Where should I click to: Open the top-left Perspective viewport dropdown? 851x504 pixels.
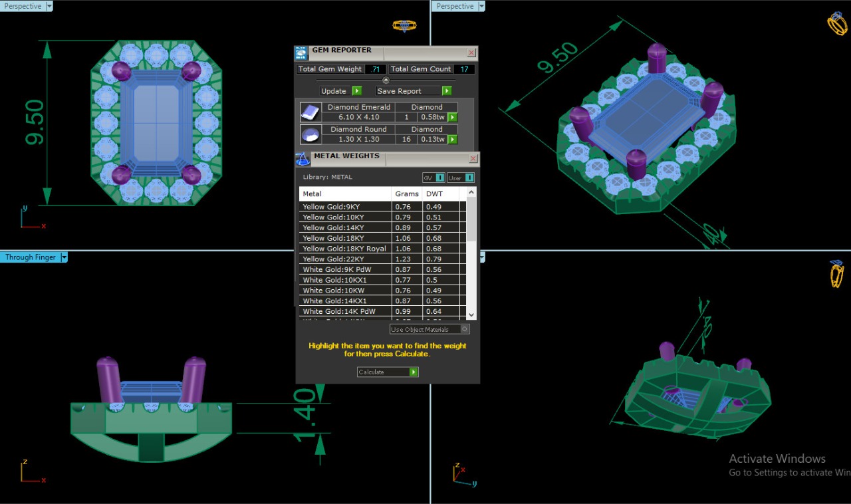[49, 6]
